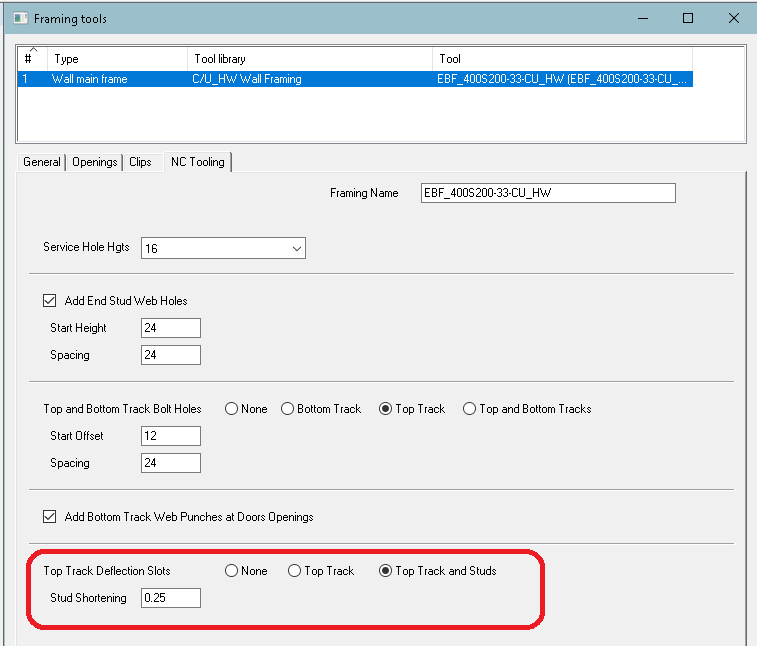Maximize the Framing tools window
This screenshot has width=757, height=646.
pyautogui.click(x=688, y=18)
